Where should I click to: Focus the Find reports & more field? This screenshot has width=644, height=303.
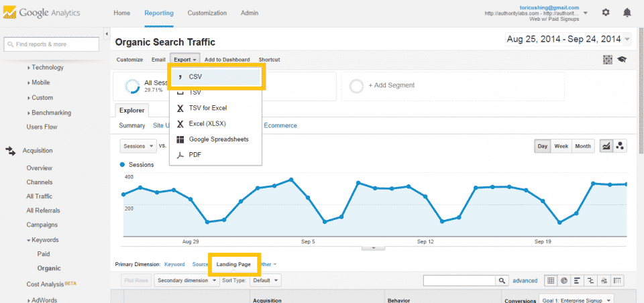[52, 44]
